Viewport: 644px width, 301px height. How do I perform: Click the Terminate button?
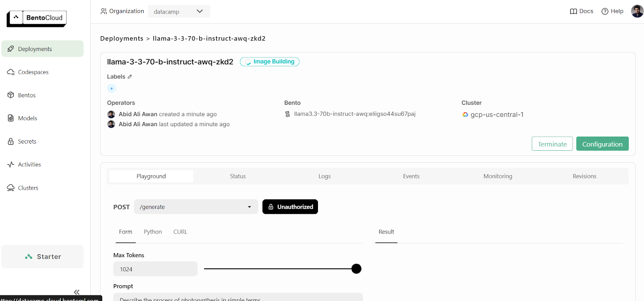pyautogui.click(x=552, y=144)
